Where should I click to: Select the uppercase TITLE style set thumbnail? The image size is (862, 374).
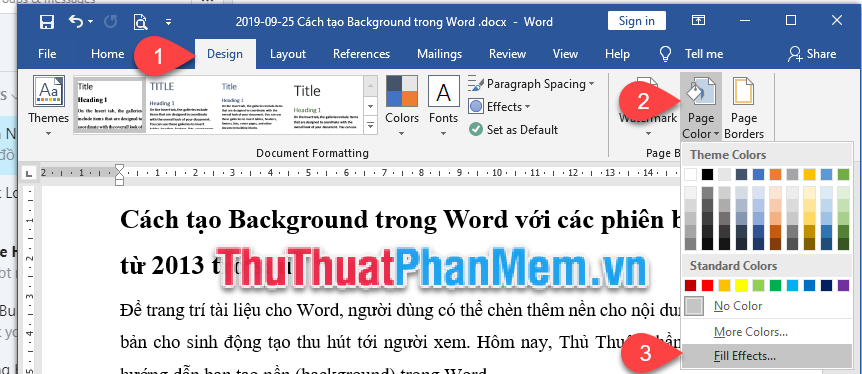click(182, 106)
